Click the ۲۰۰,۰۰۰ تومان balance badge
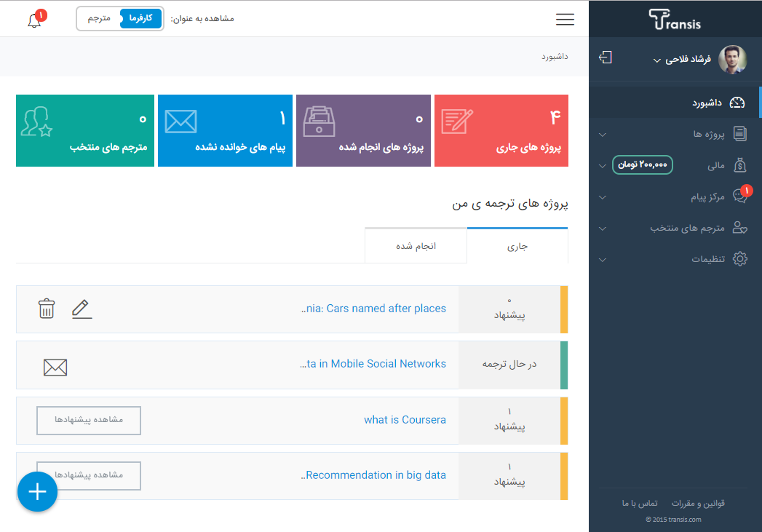762x532 pixels. [x=643, y=164]
